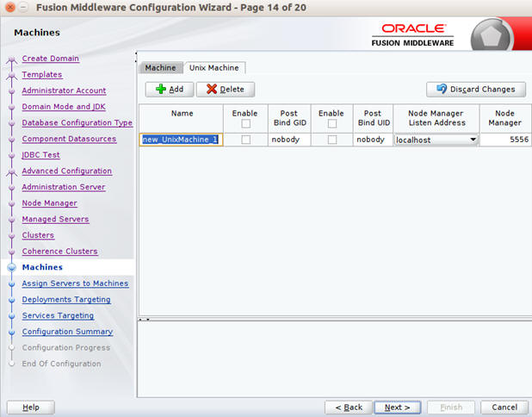Image resolution: width=532 pixels, height=417 pixels.
Task: Go to Component Datasources step
Action: click(x=69, y=139)
